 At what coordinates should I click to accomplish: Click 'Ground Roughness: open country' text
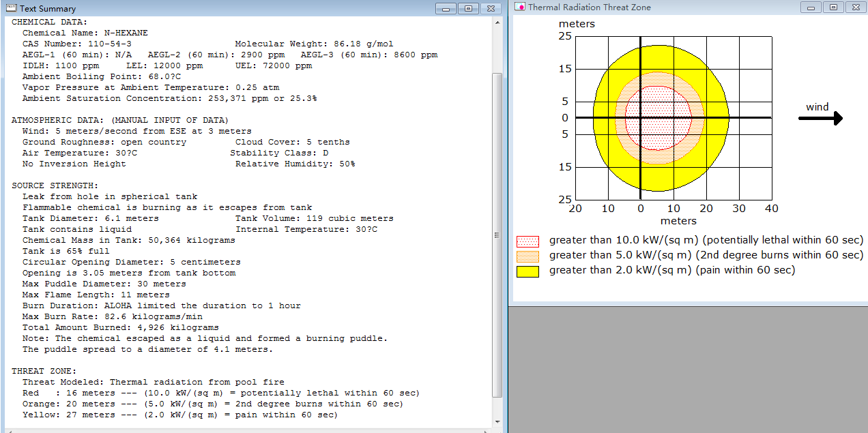[104, 142]
